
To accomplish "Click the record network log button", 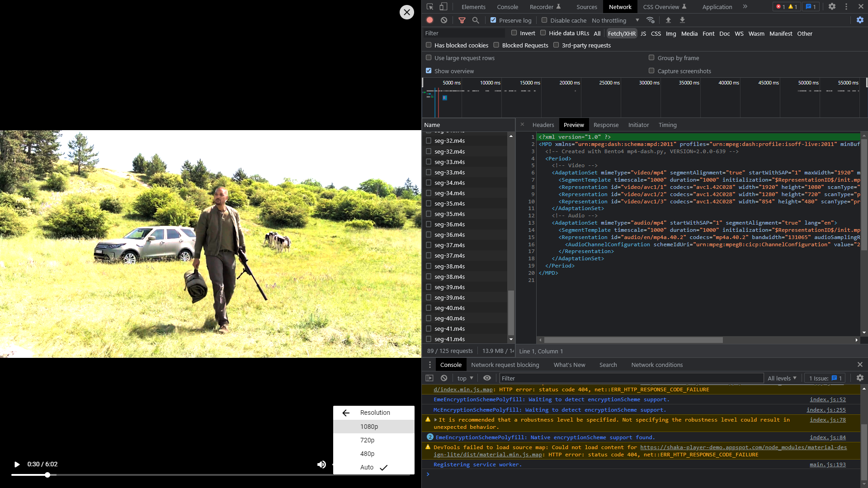I will (x=429, y=20).
